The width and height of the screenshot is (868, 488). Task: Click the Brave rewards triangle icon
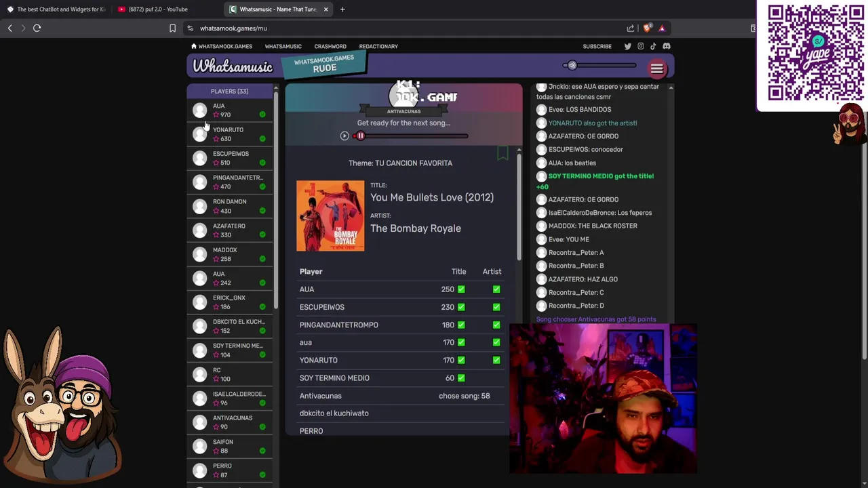[662, 28]
